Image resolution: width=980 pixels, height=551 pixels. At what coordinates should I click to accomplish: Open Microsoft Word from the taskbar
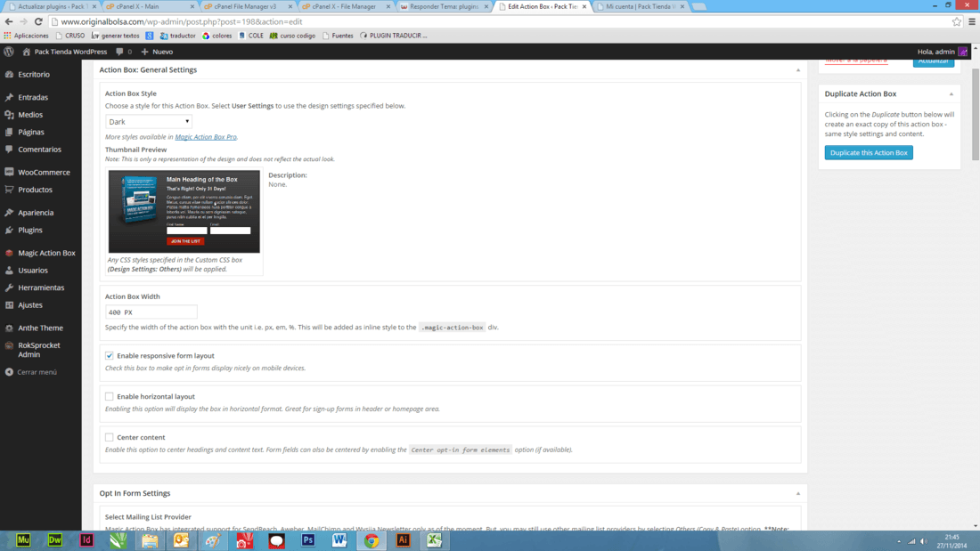[339, 539]
